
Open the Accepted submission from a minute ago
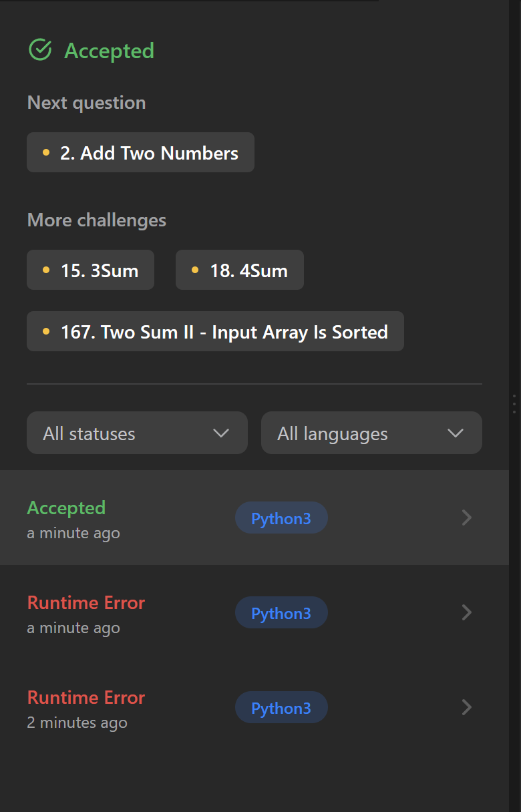click(x=254, y=518)
